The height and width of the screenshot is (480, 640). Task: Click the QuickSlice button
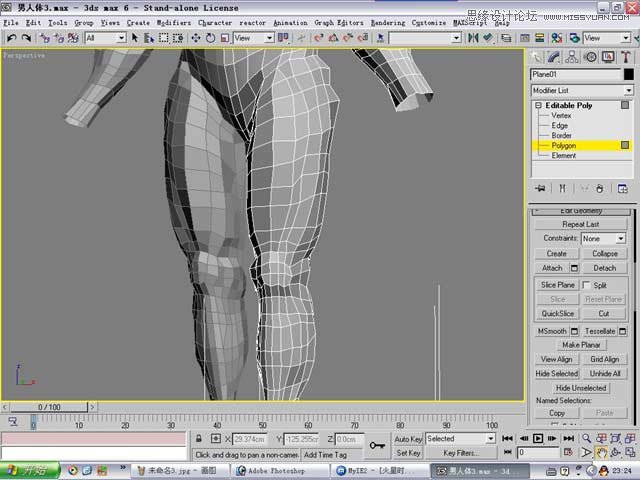(x=558, y=313)
